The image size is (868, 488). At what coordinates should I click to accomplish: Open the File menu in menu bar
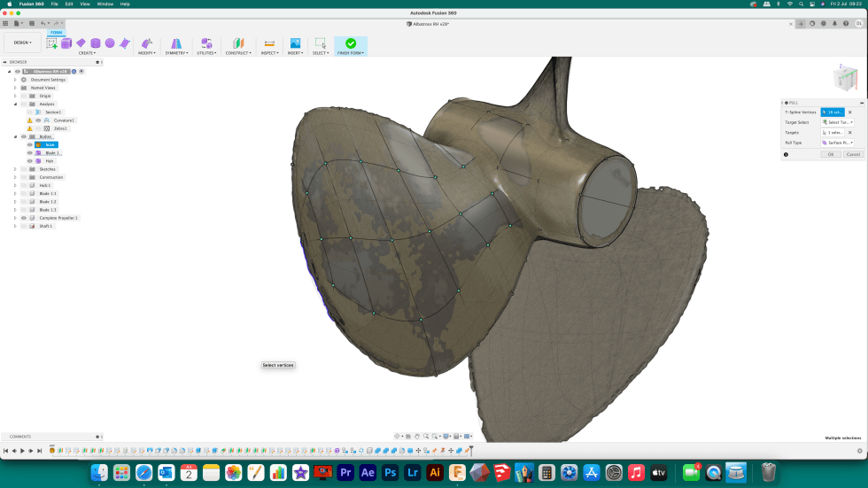(x=54, y=4)
